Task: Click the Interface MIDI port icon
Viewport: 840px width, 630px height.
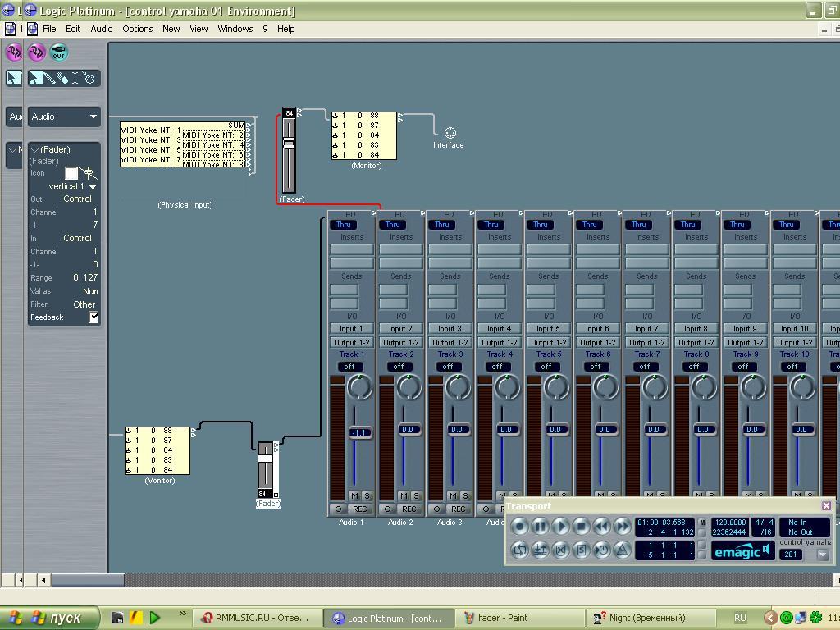Action: click(x=450, y=133)
